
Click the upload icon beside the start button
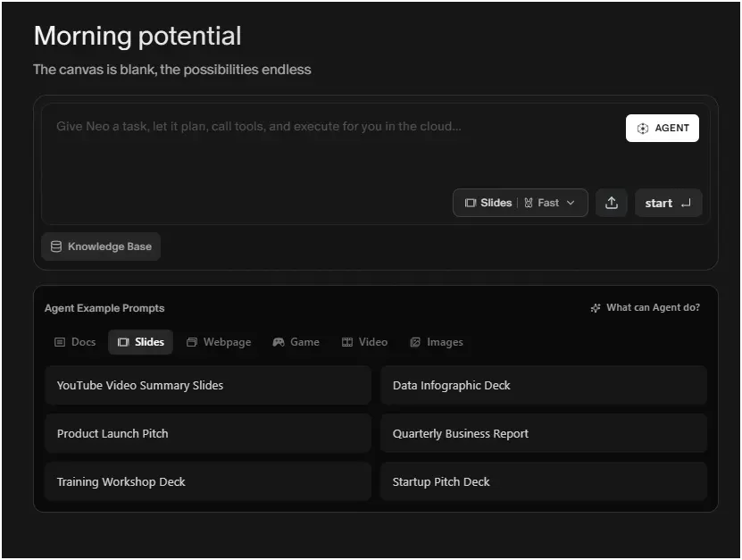pos(612,203)
